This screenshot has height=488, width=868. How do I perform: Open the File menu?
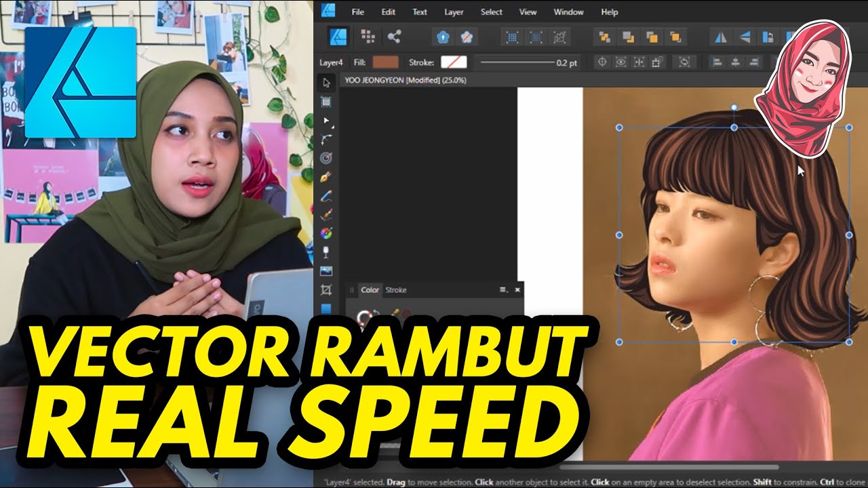tap(357, 12)
